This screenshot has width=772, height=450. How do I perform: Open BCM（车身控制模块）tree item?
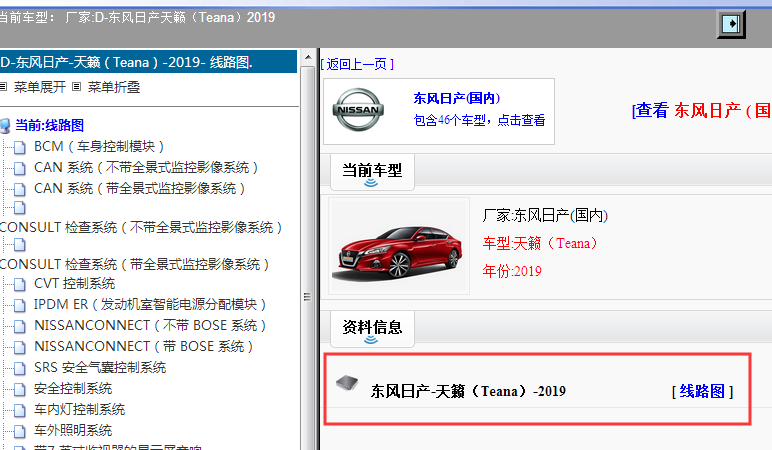[x=99, y=147]
